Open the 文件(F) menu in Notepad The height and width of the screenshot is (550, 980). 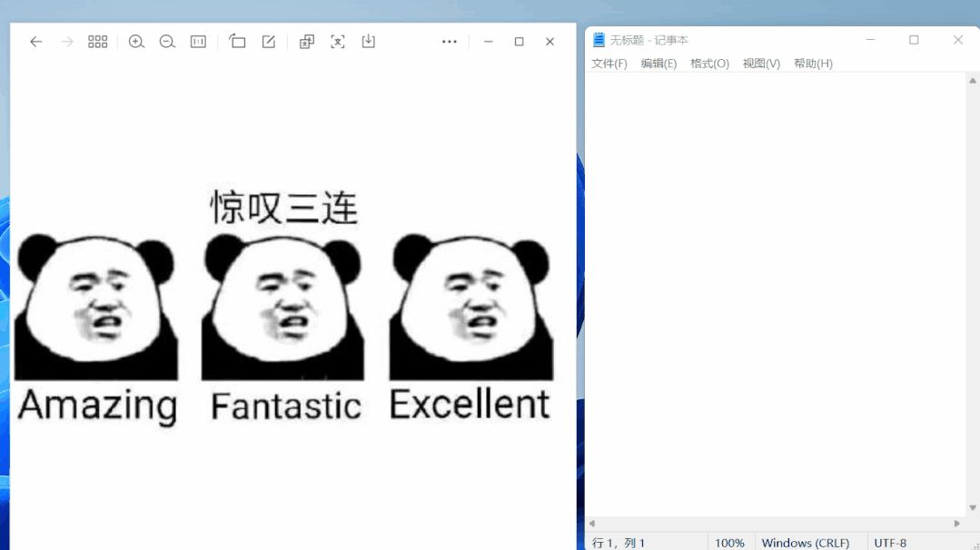pos(609,64)
